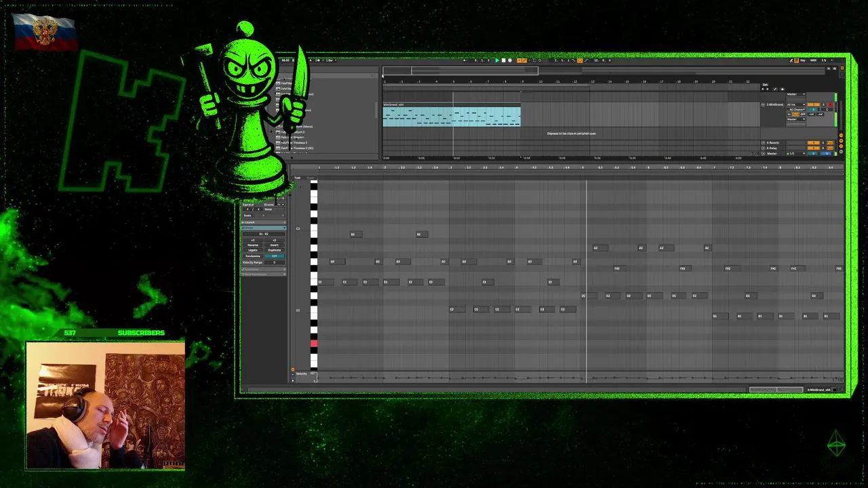
Task: Click the Arrangement Record button
Action: pyautogui.click(x=510, y=60)
